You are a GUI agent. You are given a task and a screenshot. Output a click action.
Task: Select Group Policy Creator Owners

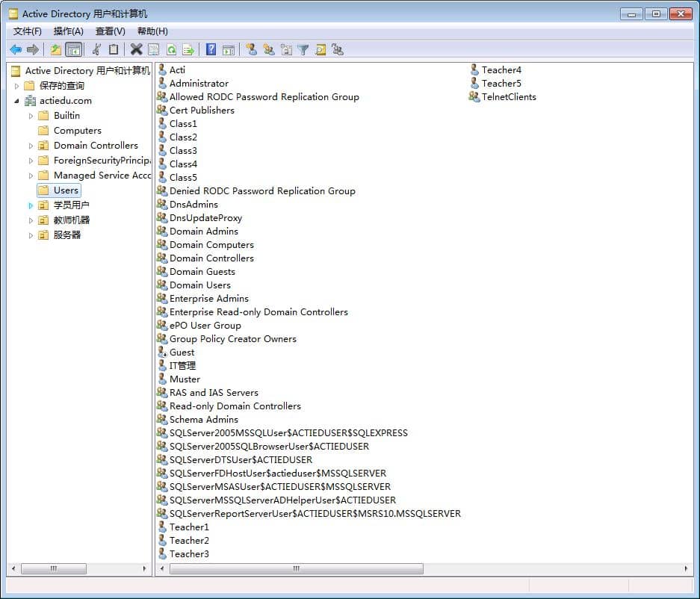232,339
